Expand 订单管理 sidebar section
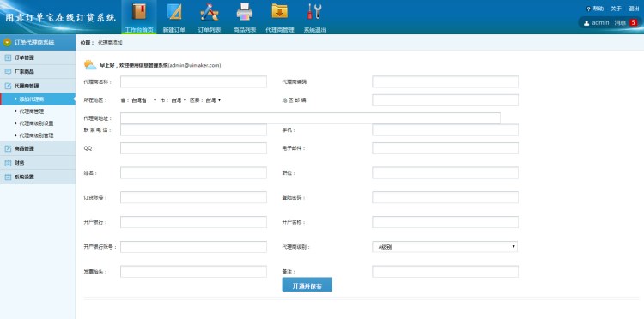Screen dimensions: 644x319 pos(38,57)
